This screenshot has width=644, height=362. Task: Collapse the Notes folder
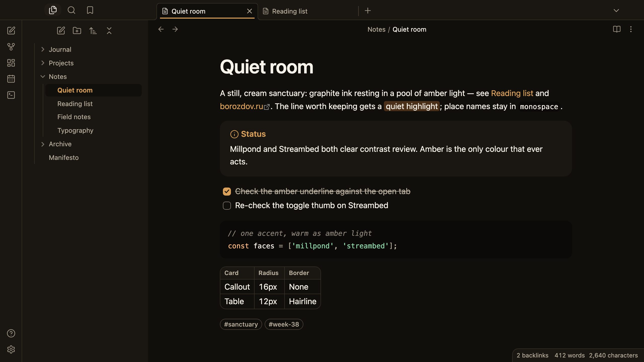pyautogui.click(x=43, y=77)
